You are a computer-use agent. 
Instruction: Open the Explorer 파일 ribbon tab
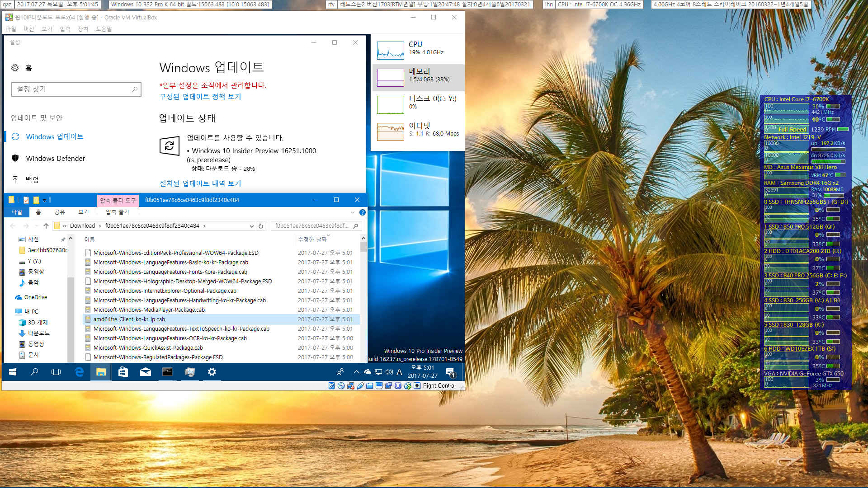[x=16, y=212]
